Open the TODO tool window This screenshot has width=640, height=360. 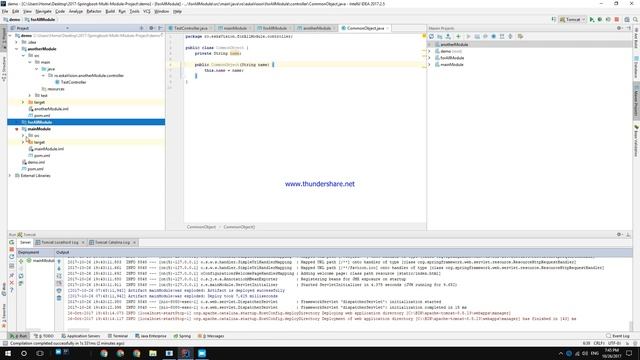pos(44,336)
